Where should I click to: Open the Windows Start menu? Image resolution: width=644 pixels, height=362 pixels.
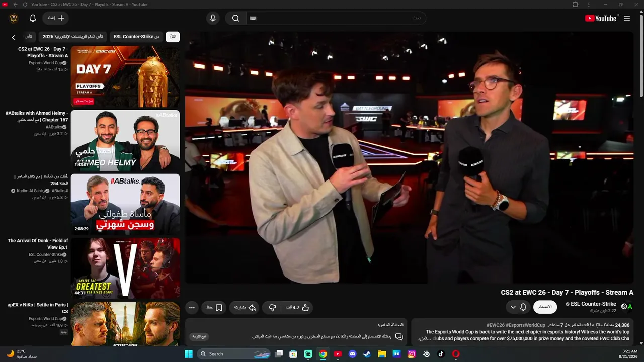click(189, 354)
